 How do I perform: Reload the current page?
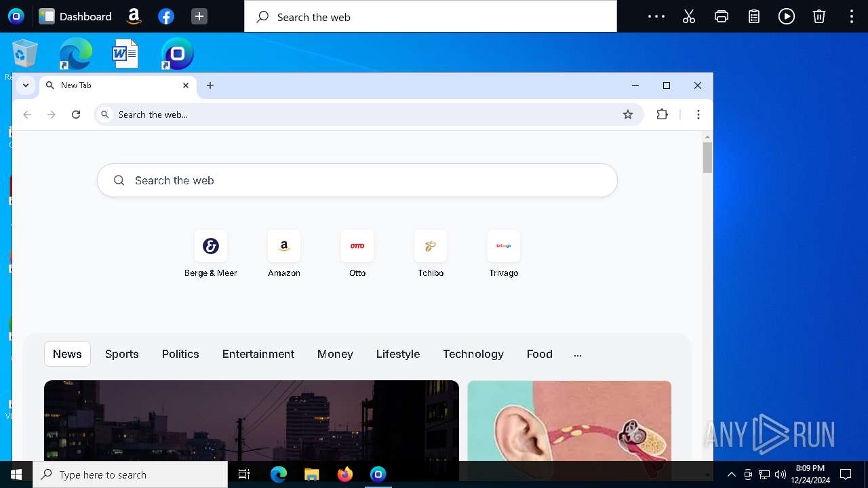click(x=76, y=115)
